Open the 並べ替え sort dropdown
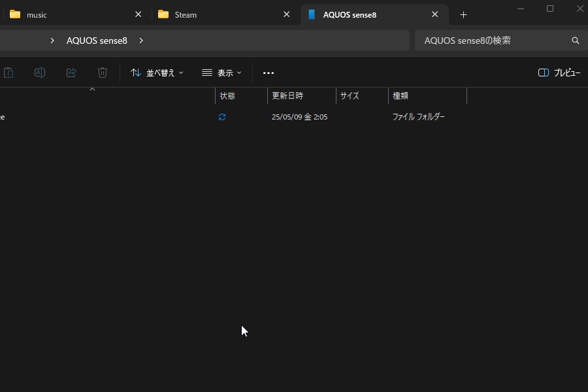The width and height of the screenshot is (588, 392). pos(157,73)
